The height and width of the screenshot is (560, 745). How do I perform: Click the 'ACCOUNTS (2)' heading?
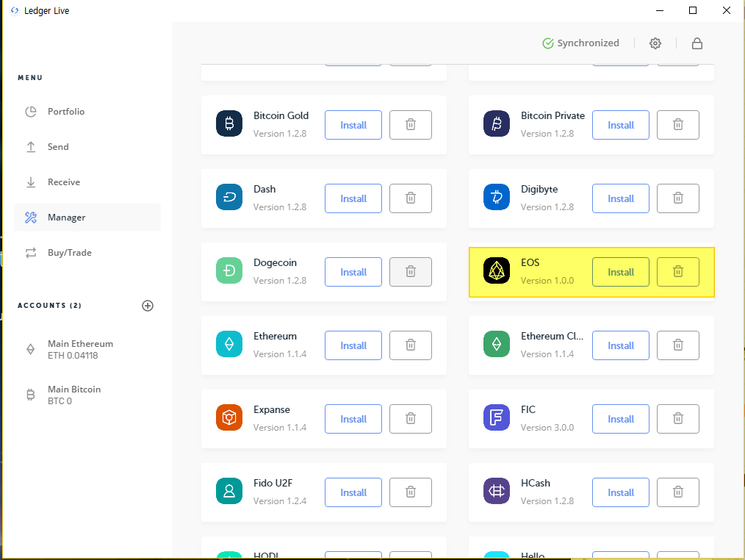49,306
